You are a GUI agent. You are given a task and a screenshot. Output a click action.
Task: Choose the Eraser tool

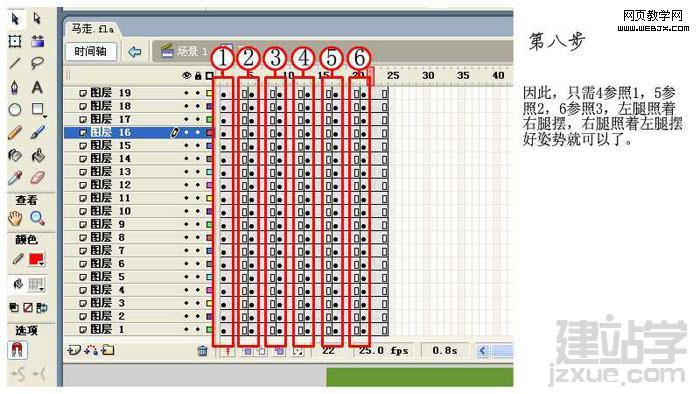[38, 178]
